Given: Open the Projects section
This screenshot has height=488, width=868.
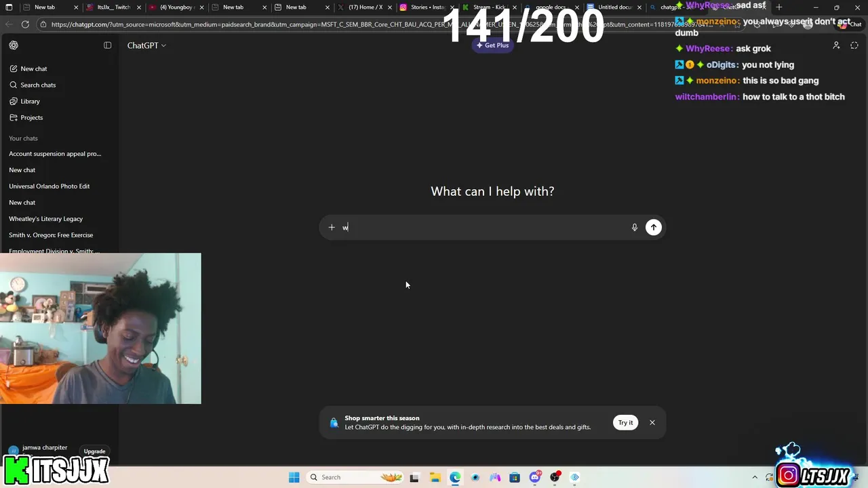Looking at the screenshot, I should [26, 117].
